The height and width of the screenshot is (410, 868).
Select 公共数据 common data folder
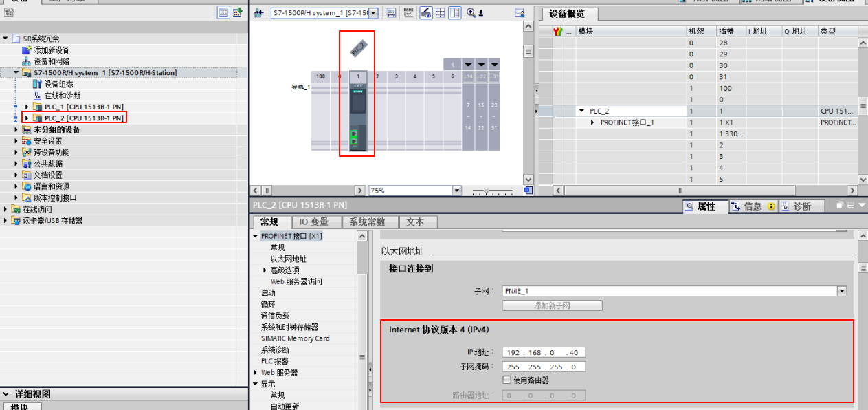pyautogui.click(x=48, y=164)
